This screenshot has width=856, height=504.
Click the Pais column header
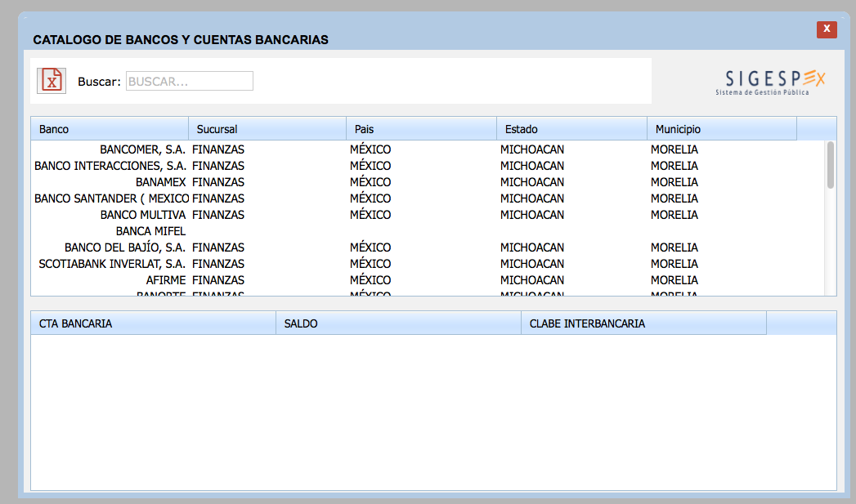[421, 129]
